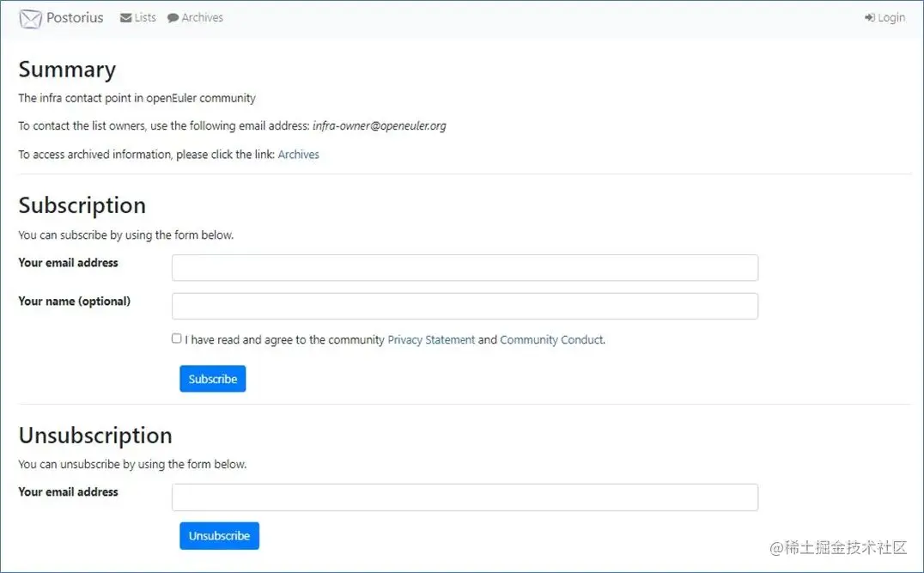The image size is (924, 573).
Task: Follow the Archives link in the Summary section
Action: (298, 155)
